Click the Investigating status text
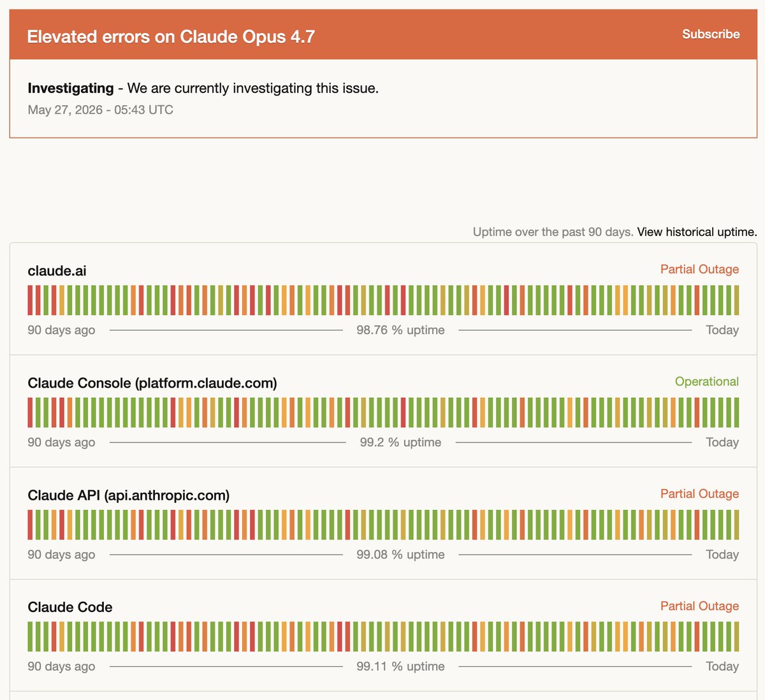This screenshot has height=700, width=765. 71,88
